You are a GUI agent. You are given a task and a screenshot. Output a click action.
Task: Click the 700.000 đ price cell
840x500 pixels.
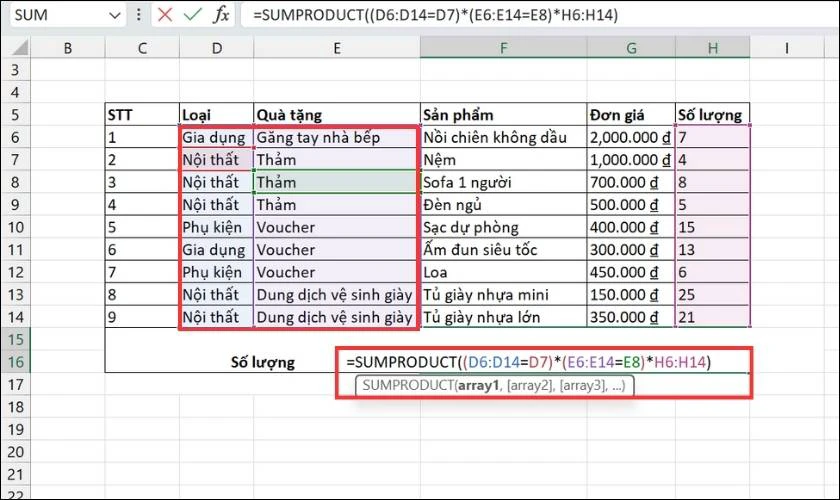(x=631, y=182)
